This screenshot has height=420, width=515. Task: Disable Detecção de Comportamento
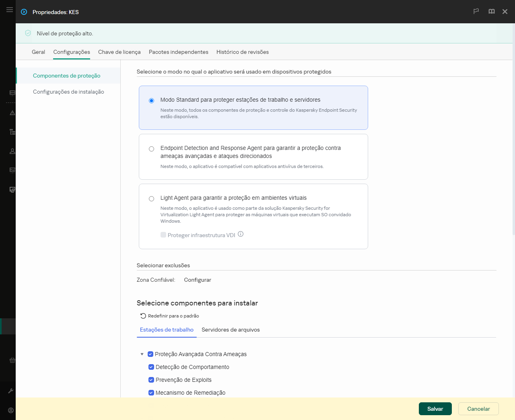[x=151, y=367]
